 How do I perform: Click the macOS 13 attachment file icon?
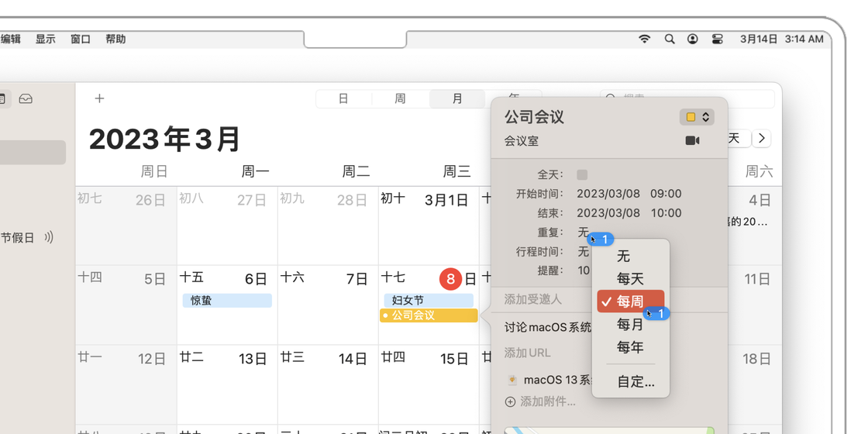click(x=512, y=380)
